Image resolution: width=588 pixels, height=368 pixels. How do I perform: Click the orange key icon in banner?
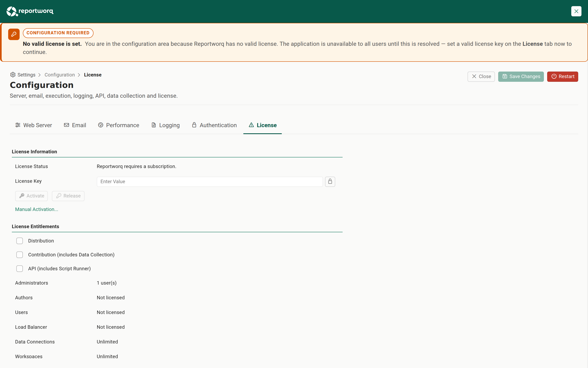pyautogui.click(x=14, y=34)
